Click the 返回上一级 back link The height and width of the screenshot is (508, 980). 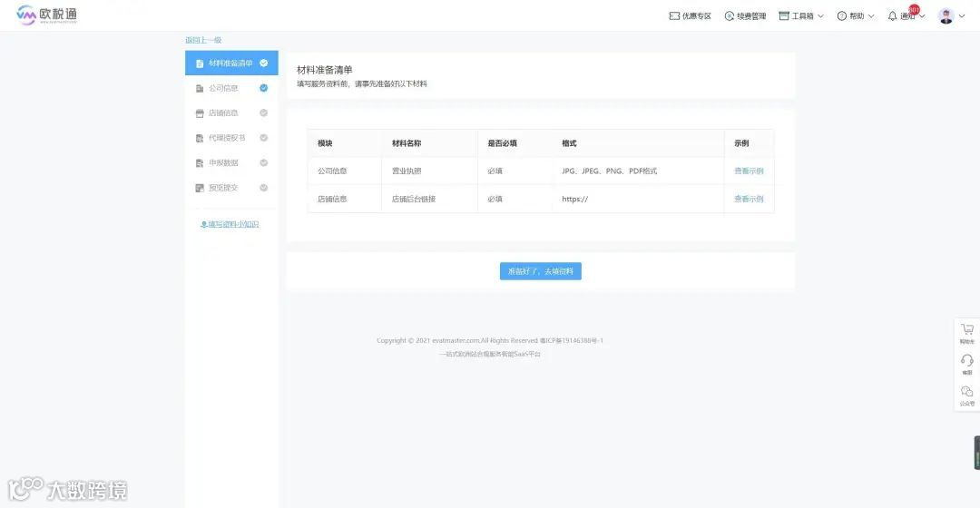coord(203,40)
